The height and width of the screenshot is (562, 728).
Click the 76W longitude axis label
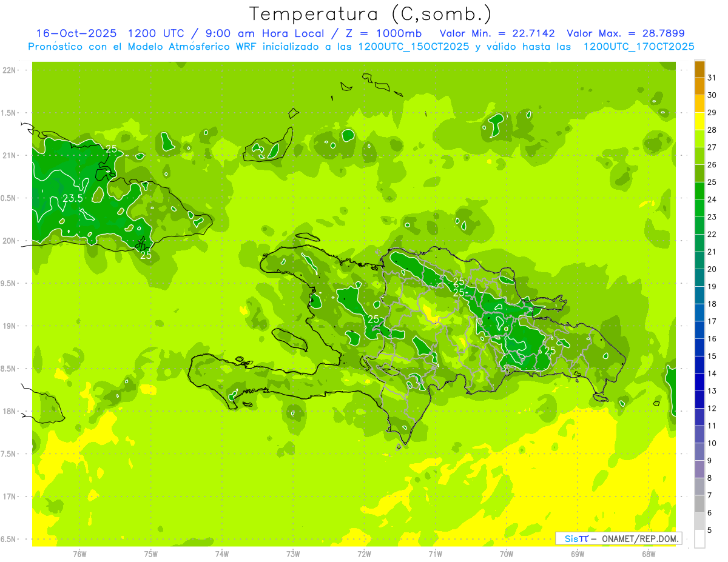(79, 554)
